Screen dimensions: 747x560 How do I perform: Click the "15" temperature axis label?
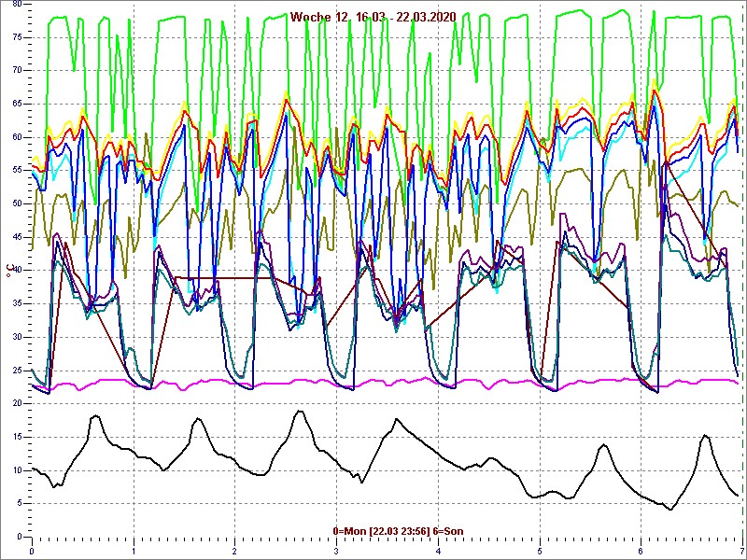[17, 437]
